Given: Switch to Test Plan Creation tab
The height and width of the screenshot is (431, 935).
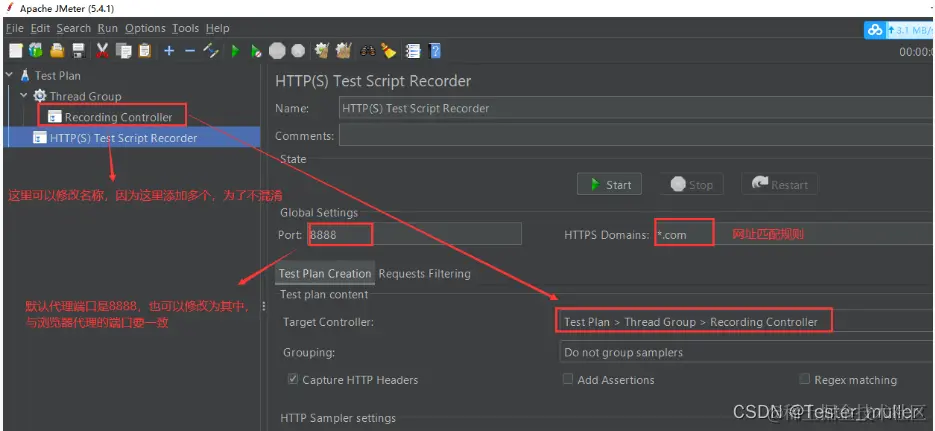Looking at the screenshot, I should click(x=325, y=274).
